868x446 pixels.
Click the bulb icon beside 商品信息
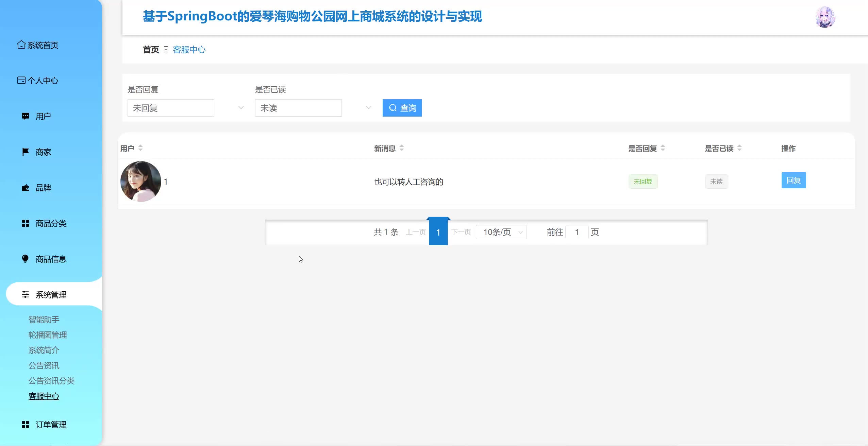(26, 259)
